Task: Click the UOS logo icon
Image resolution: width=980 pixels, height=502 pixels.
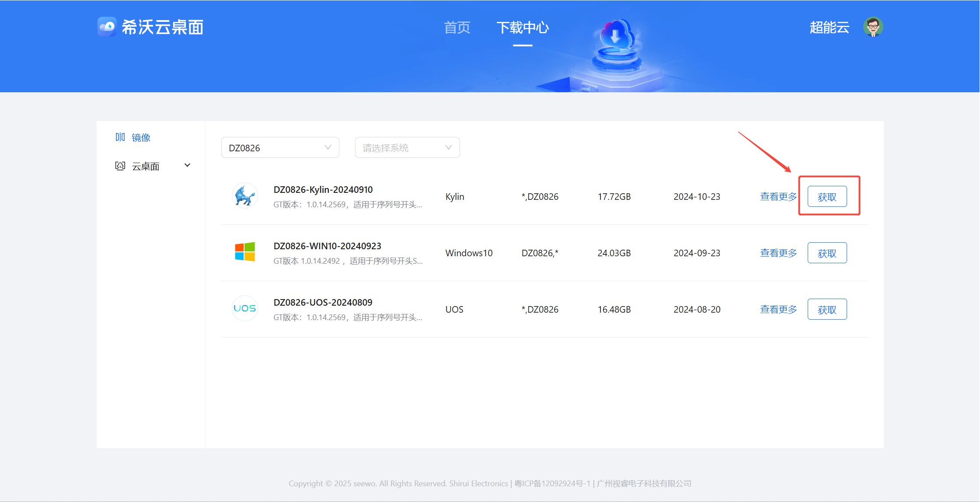Action: tap(244, 308)
